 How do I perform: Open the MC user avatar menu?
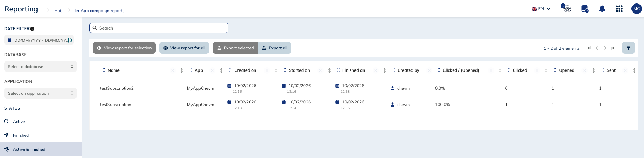pos(637,9)
